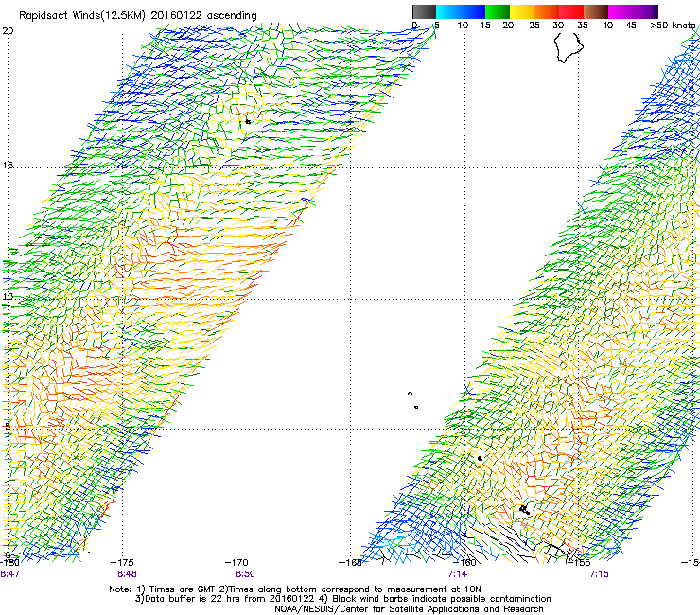Viewport: 700px width, 615px height.
Task: Select the cyan-to-blue 5-15 knots swatch
Action: point(461,11)
